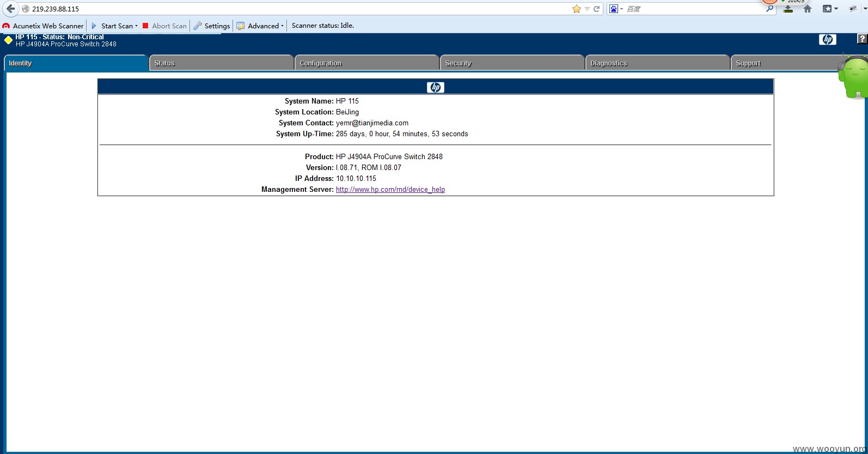This screenshot has width=868, height=454.
Task: Expand the Advanced dropdown in Acunetix toolbar
Action: click(260, 26)
